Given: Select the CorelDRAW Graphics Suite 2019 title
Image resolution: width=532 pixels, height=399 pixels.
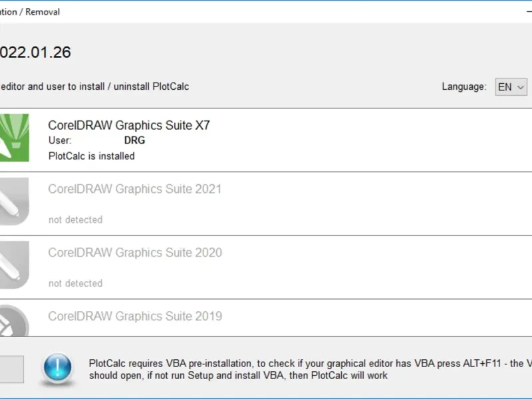Looking at the screenshot, I should point(135,317).
